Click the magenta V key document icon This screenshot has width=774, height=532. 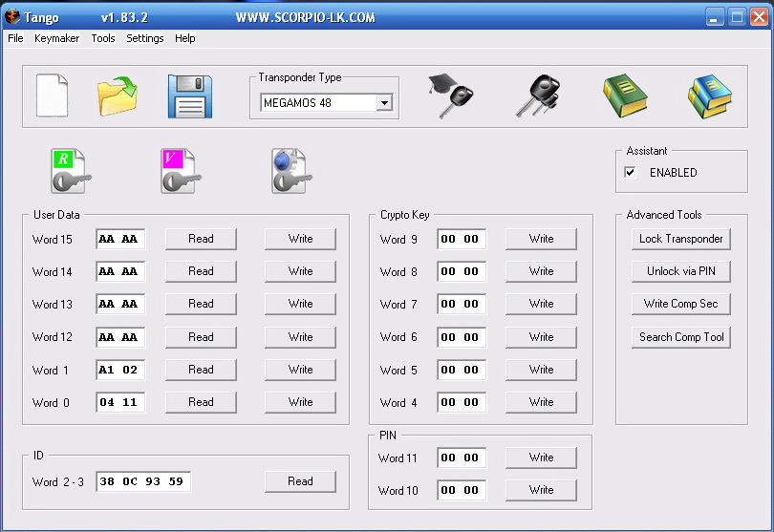181,171
